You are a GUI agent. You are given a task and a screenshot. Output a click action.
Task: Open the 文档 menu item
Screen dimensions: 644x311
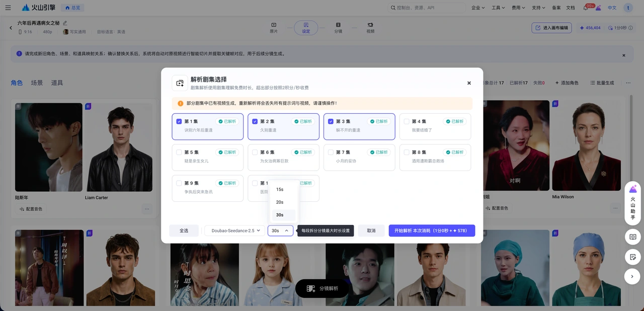[571, 8]
